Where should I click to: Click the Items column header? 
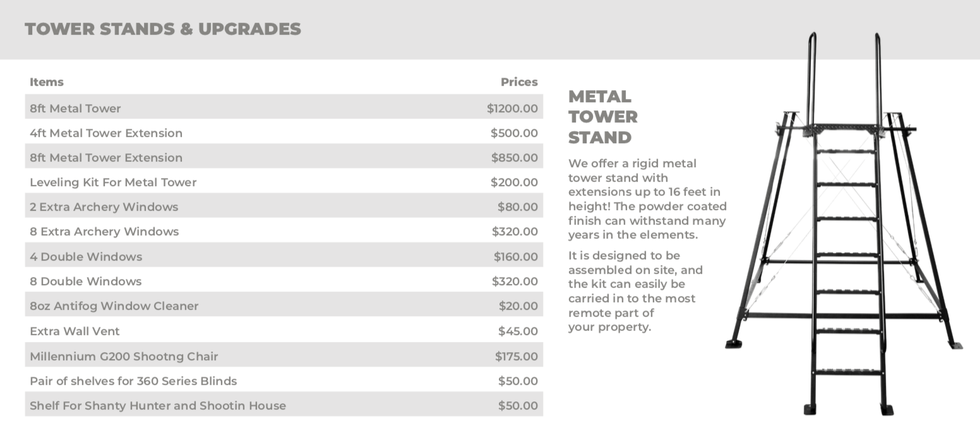click(47, 82)
